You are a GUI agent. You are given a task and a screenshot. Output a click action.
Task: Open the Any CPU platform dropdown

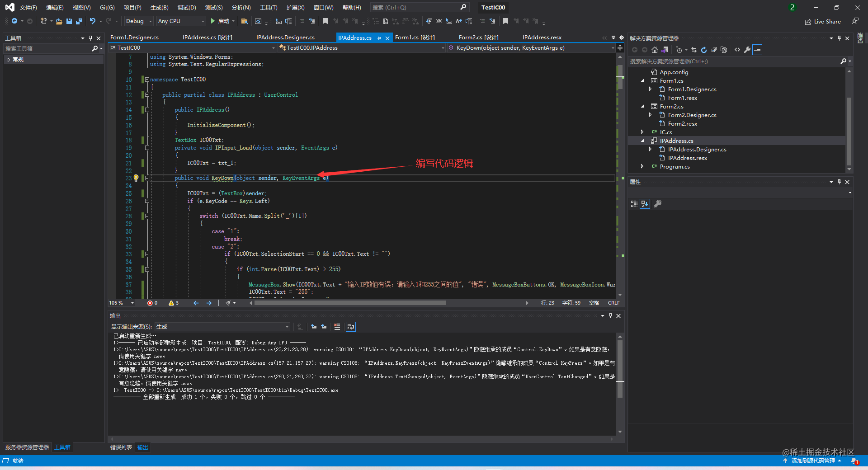181,21
